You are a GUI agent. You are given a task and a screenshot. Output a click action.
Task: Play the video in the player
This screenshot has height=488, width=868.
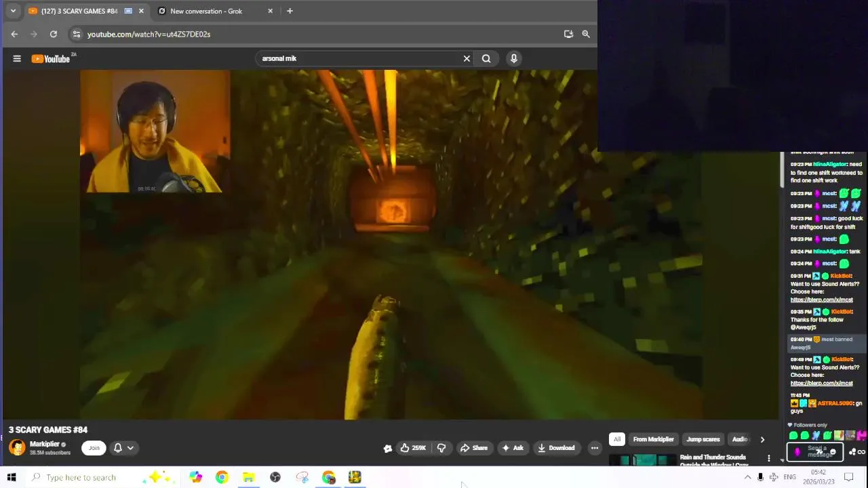[390, 244]
